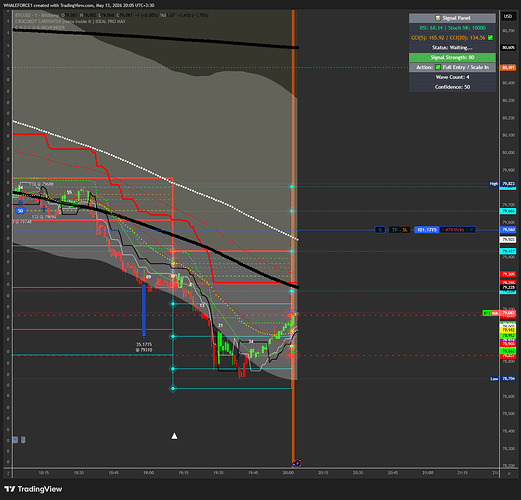Select the Wave Count: 4 row
This screenshot has height=500, width=521.
(452, 77)
